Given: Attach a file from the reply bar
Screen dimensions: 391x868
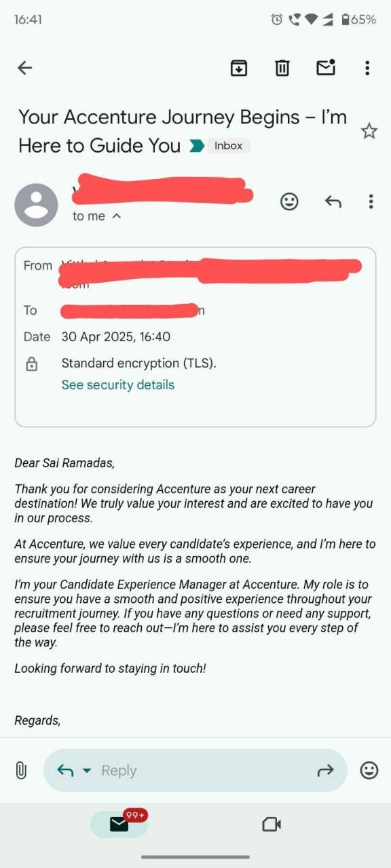Looking at the screenshot, I should pos(20,770).
